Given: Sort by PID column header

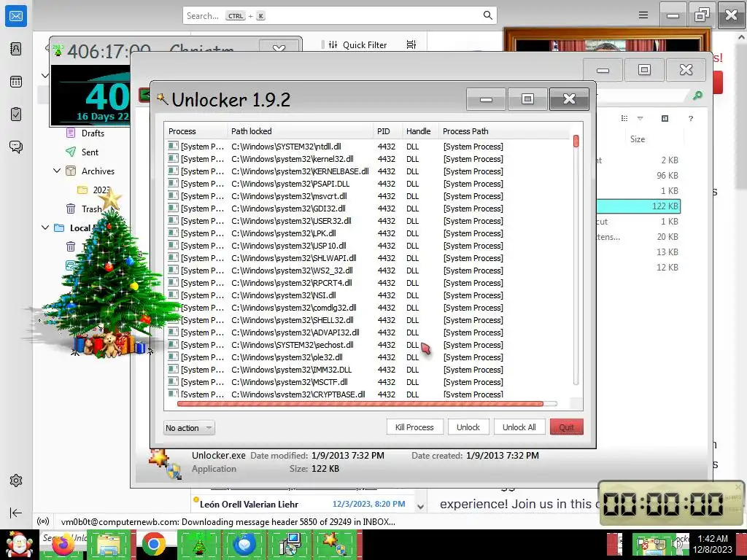Looking at the screenshot, I should point(387,131).
